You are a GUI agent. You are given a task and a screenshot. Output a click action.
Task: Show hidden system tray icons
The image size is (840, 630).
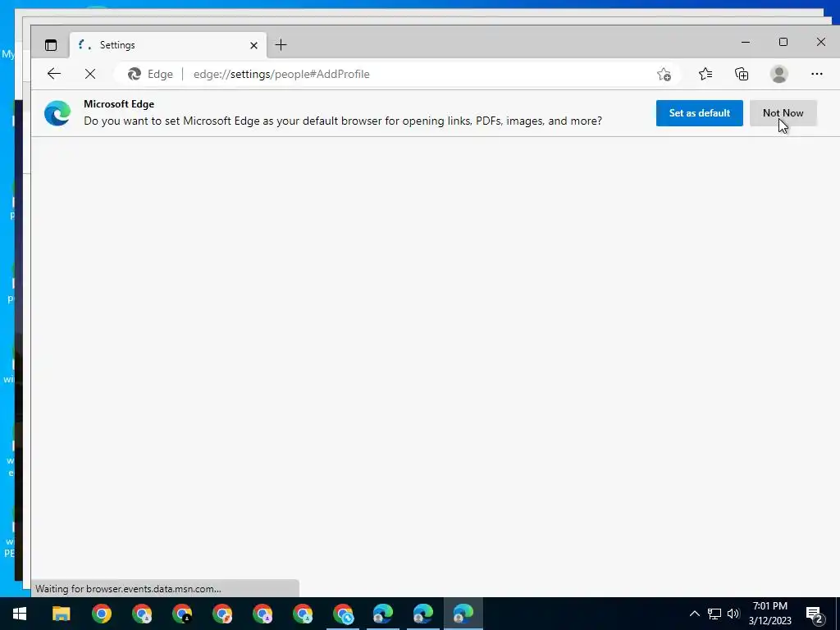point(694,614)
